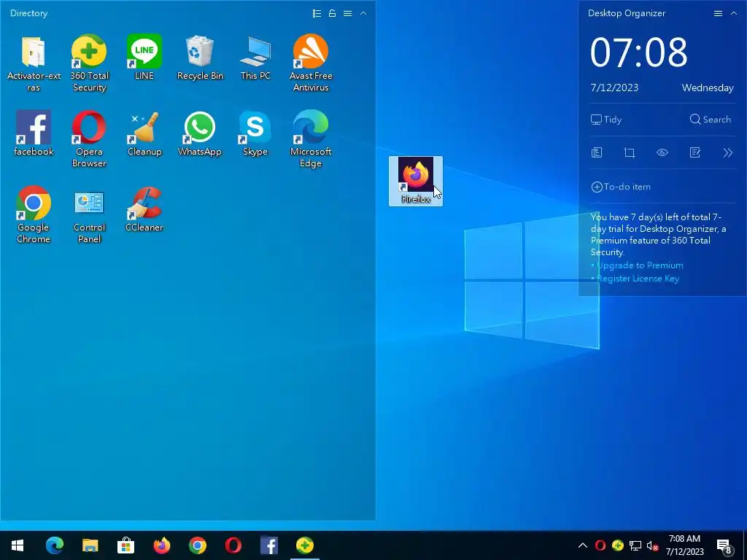Launch Chrome from the taskbar
747x560 pixels.
197,545
